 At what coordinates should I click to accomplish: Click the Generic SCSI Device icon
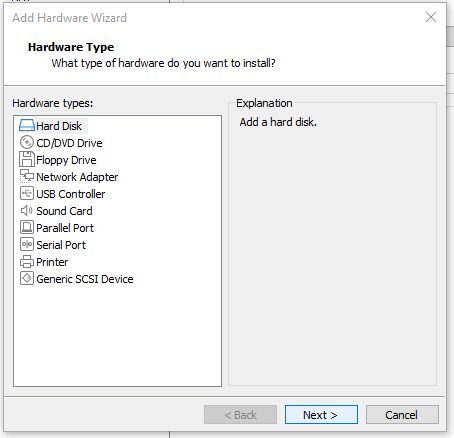[27, 279]
